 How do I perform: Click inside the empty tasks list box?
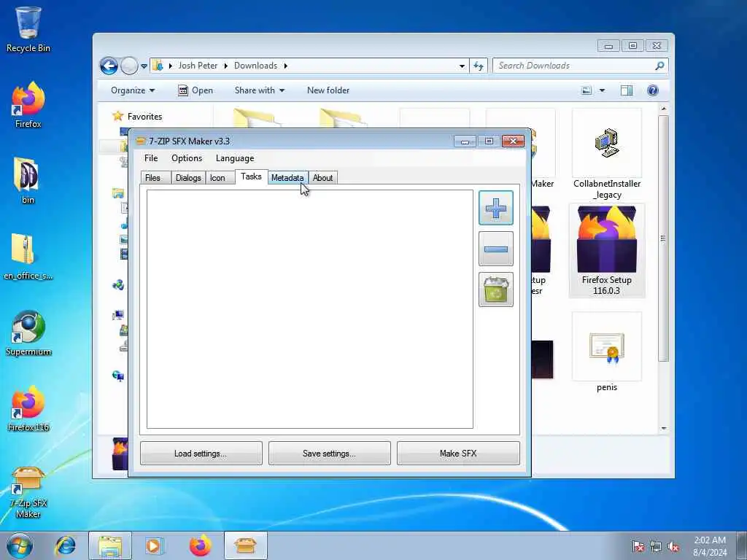309,309
